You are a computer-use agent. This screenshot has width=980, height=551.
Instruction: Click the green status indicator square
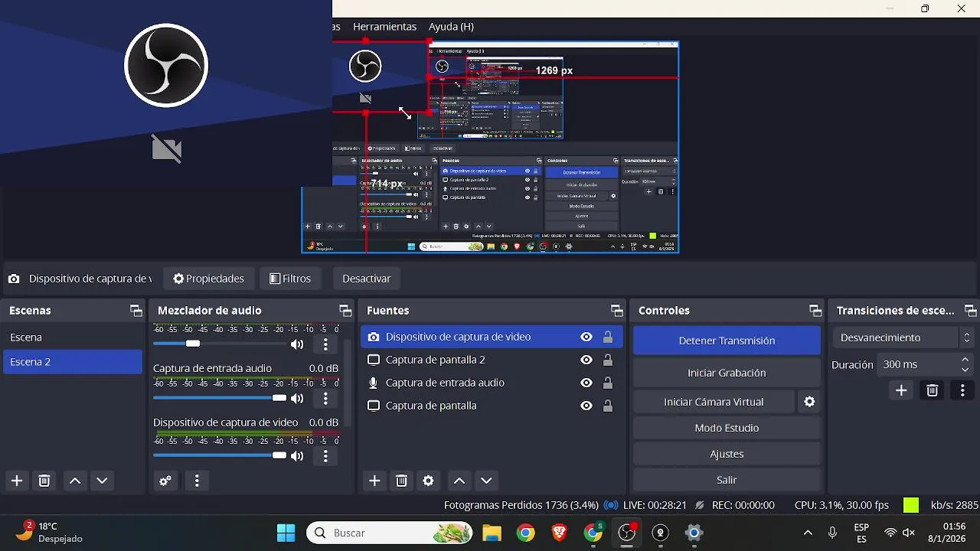[910, 505]
